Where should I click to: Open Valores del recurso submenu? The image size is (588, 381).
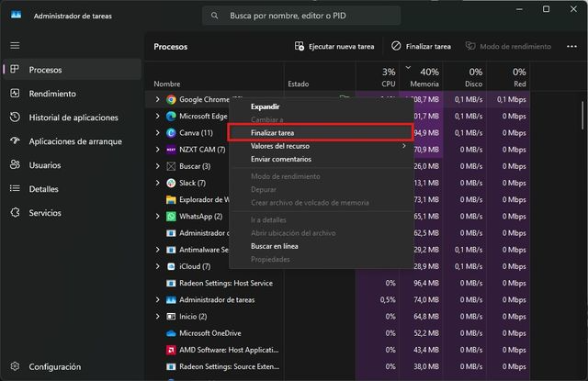point(280,146)
